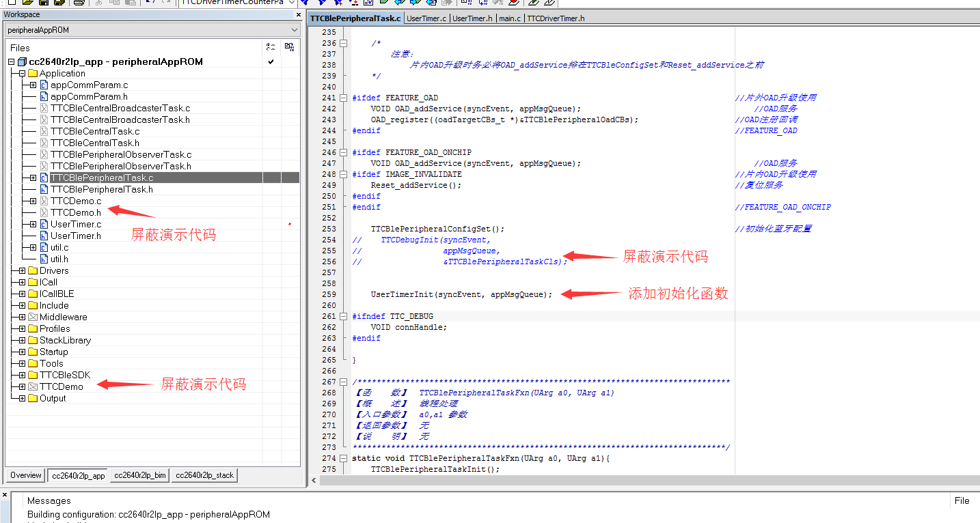The height and width of the screenshot is (523, 980).
Task: Click the appCommParam.h header file icon
Action: point(44,96)
